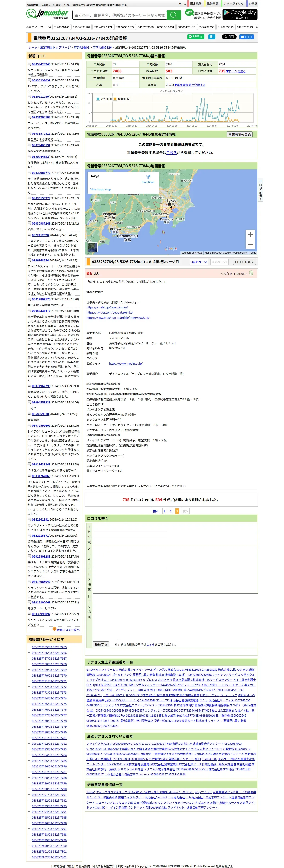Click the こちら registration link
The image size is (284, 868).
click(x=172, y=153)
